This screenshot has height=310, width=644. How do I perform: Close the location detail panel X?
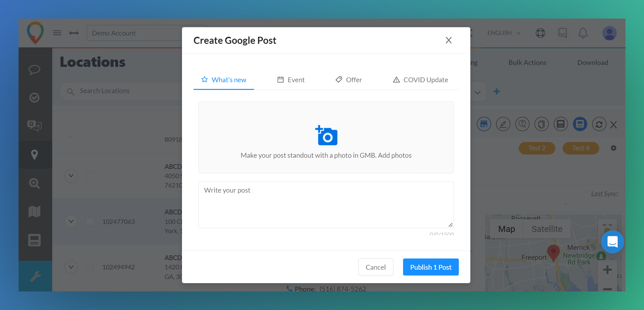[614, 125]
